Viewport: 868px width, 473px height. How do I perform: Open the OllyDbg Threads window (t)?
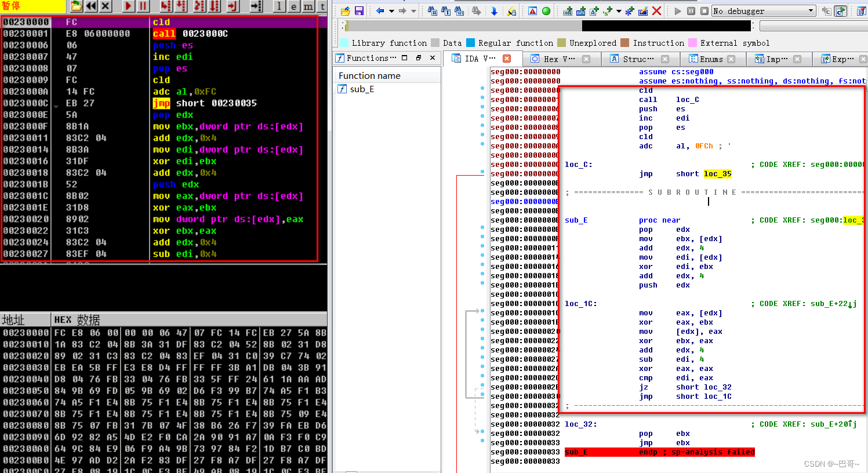[x=322, y=6]
